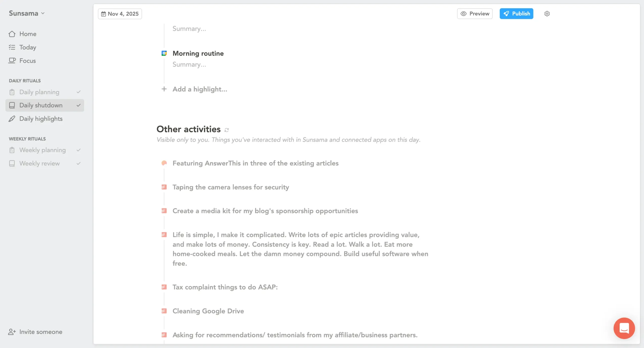644x348 pixels.
Task: Click the plus icon to add highlight
Action: (x=164, y=89)
